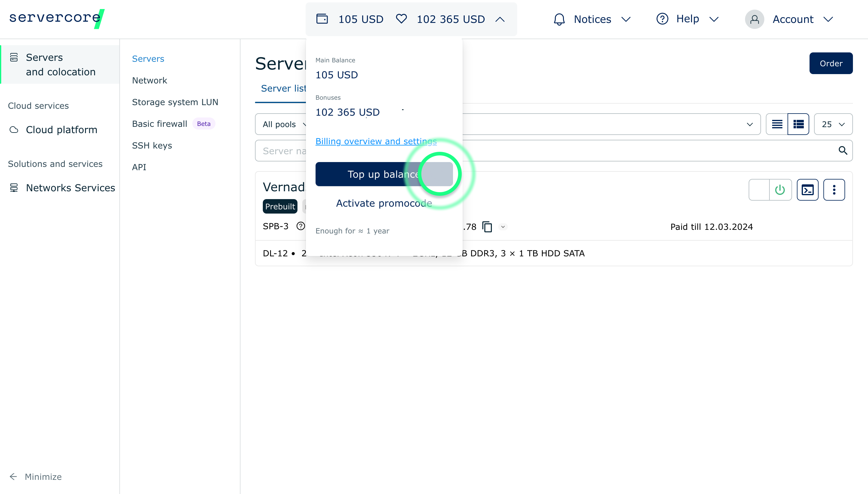Select the Server list tab

pos(283,89)
